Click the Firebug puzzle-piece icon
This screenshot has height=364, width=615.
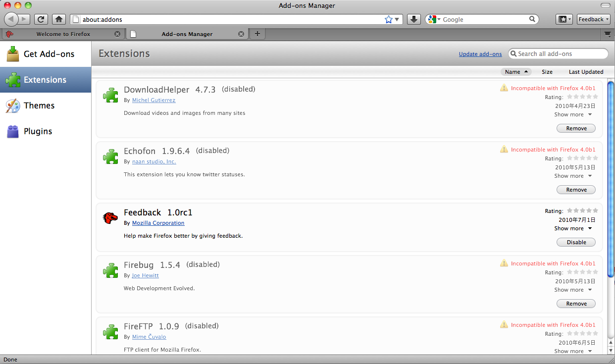pos(110,270)
